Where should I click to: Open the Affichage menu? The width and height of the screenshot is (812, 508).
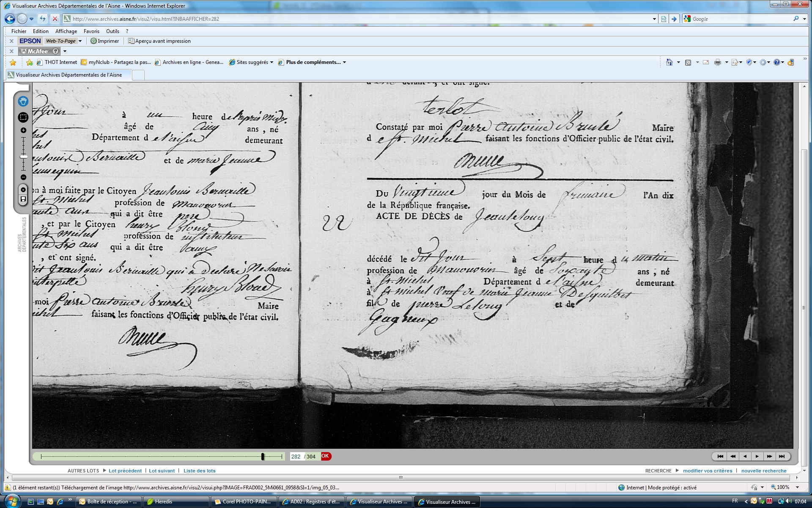[x=66, y=31]
